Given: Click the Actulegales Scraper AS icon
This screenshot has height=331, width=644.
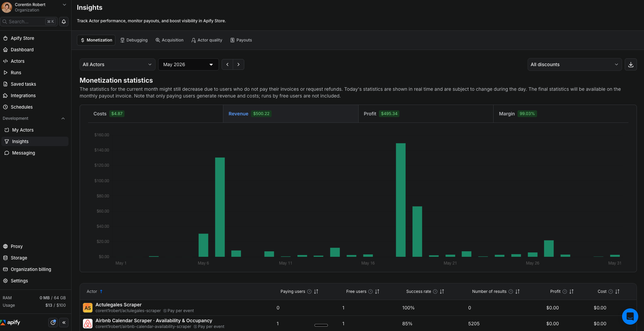Looking at the screenshot, I should (88, 308).
